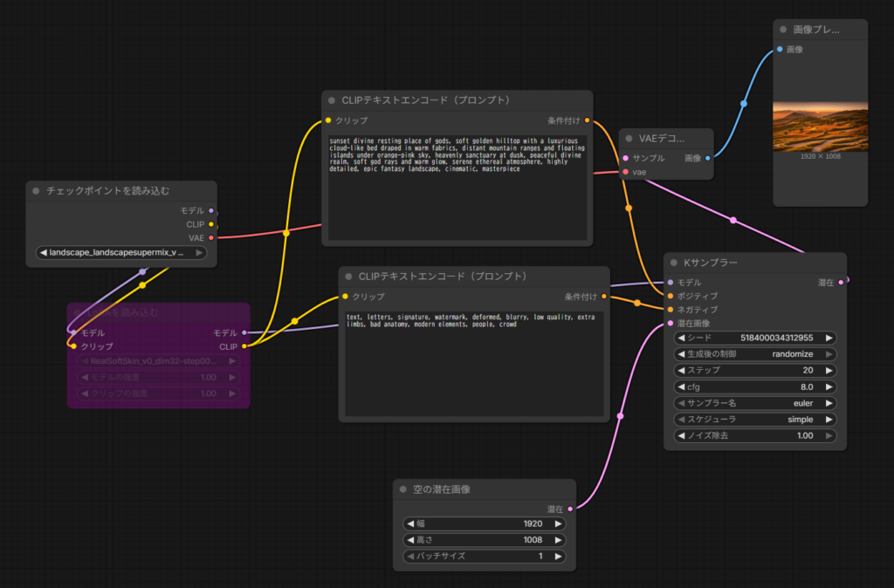Click the orange ネガティブ input socket on Kサンプラー
Image resolution: width=894 pixels, height=588 pixels.
670,310
